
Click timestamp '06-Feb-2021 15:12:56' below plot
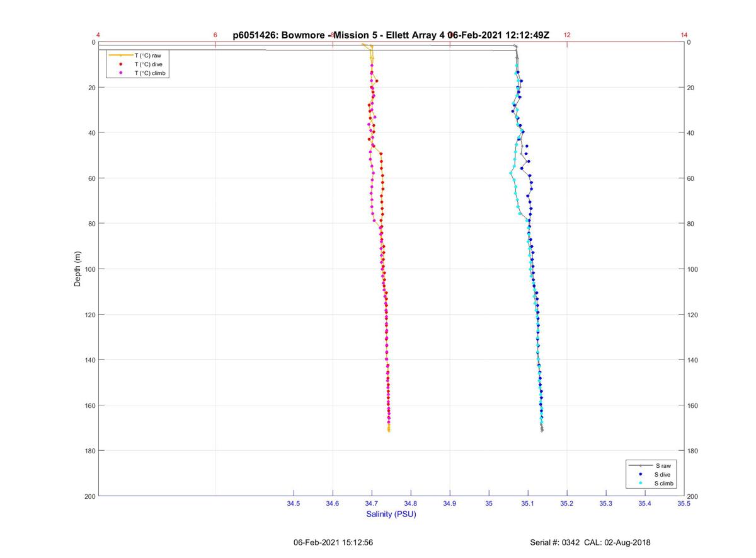[333, 542]
